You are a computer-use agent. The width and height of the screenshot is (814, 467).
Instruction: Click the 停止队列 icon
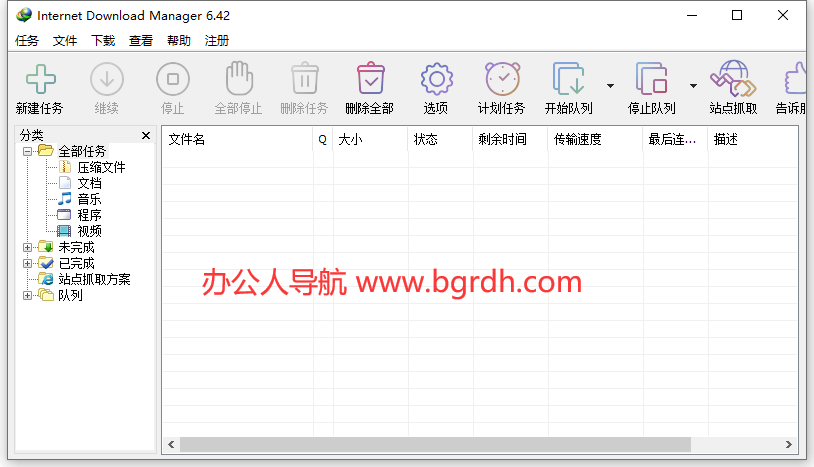coord(652,79)
